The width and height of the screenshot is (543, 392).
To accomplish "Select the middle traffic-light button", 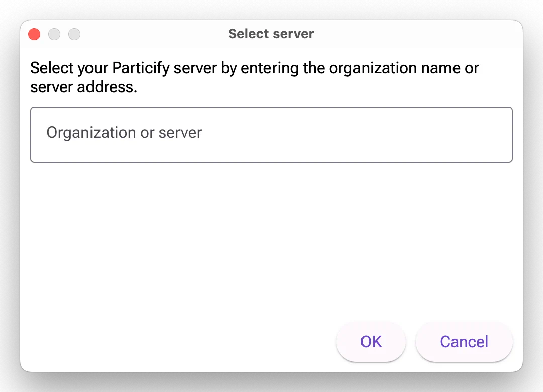I will click(54, 34).
